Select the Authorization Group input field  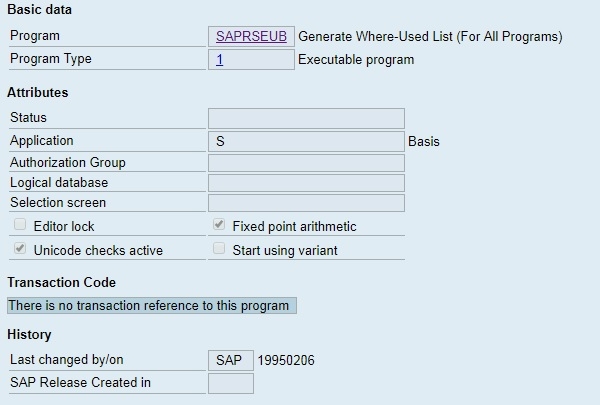click(306, 163)
